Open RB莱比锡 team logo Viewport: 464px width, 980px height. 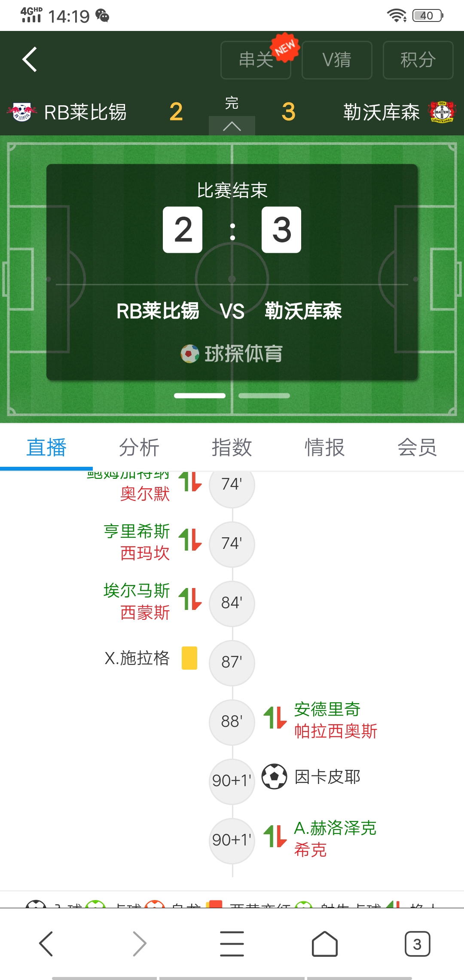point(22,112)
